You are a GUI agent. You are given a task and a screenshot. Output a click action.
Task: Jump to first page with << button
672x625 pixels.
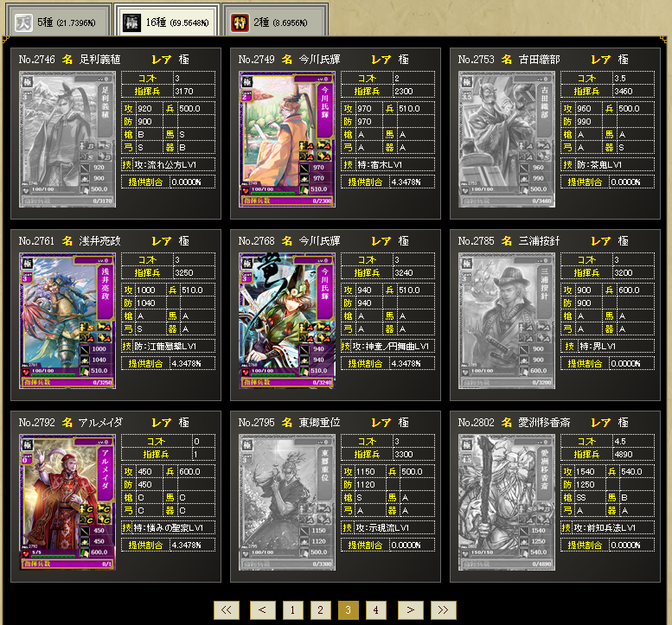pyautogui.click(x=227, y=610)
